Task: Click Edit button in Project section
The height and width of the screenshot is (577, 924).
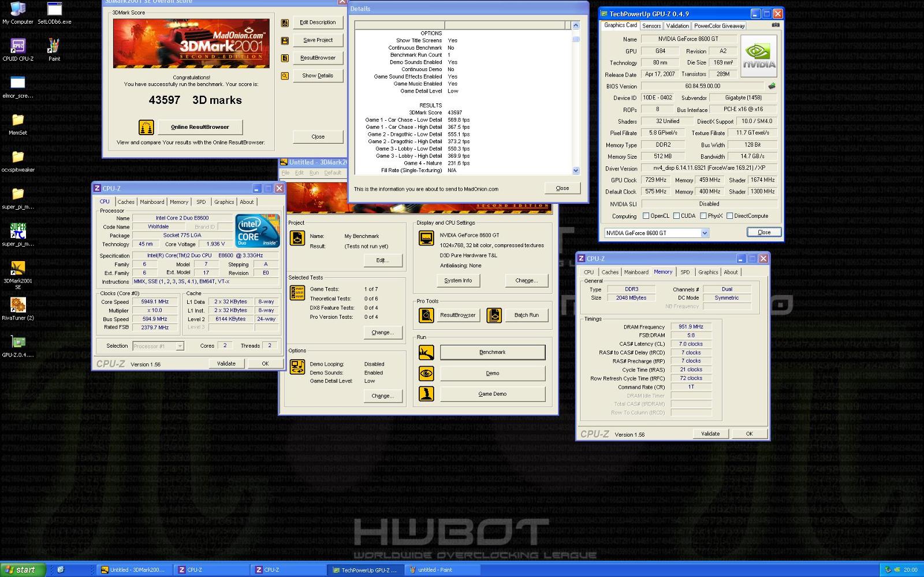Action: (x=382, y=260)
